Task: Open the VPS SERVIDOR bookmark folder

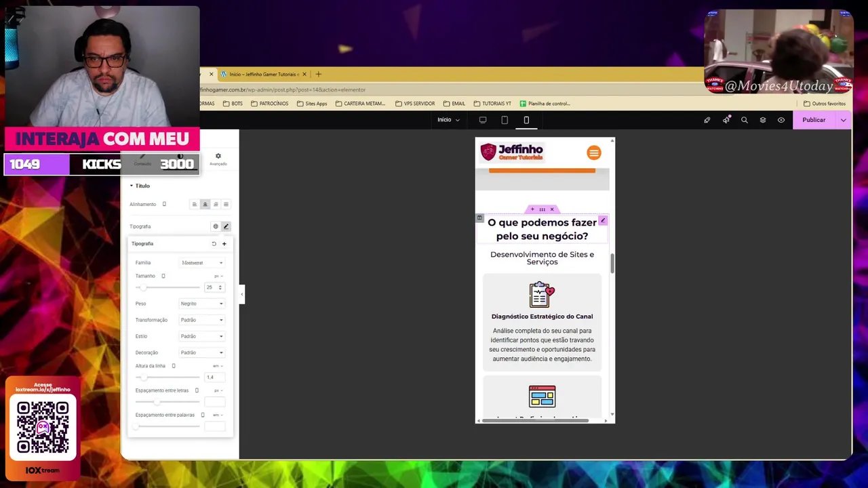Action: point(415,104)
